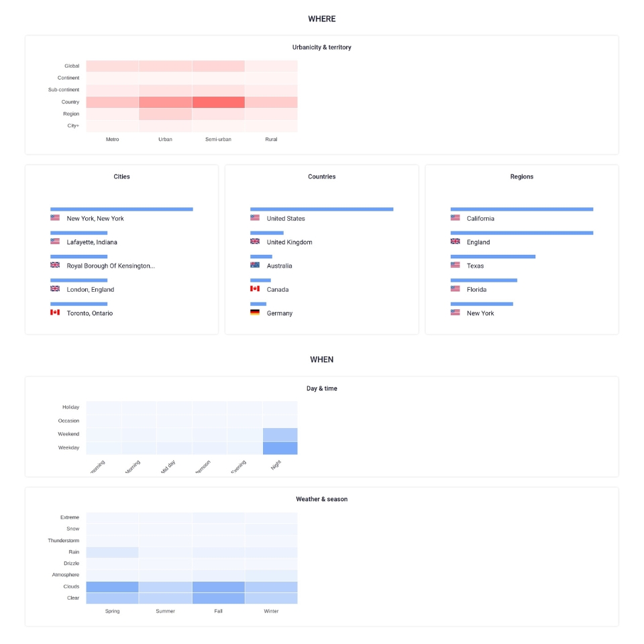Click the US flag beside New York, New York
644x644 pixels.
55,218
